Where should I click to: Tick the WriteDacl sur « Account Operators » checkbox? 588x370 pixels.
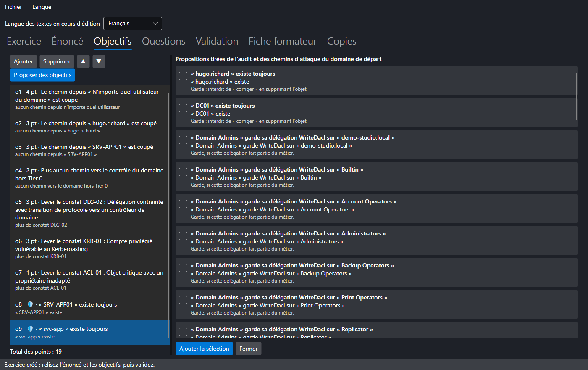pos(183,204)
